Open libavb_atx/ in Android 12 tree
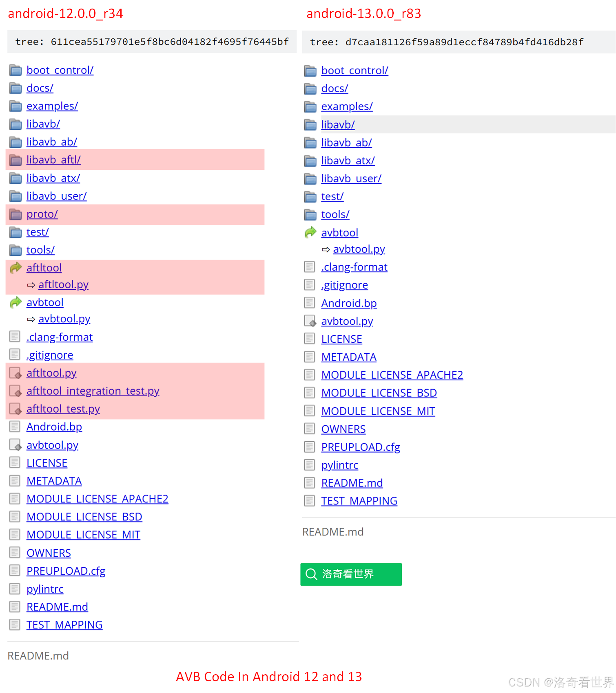This screenshot has width=616, height=693. click(53, 178)
